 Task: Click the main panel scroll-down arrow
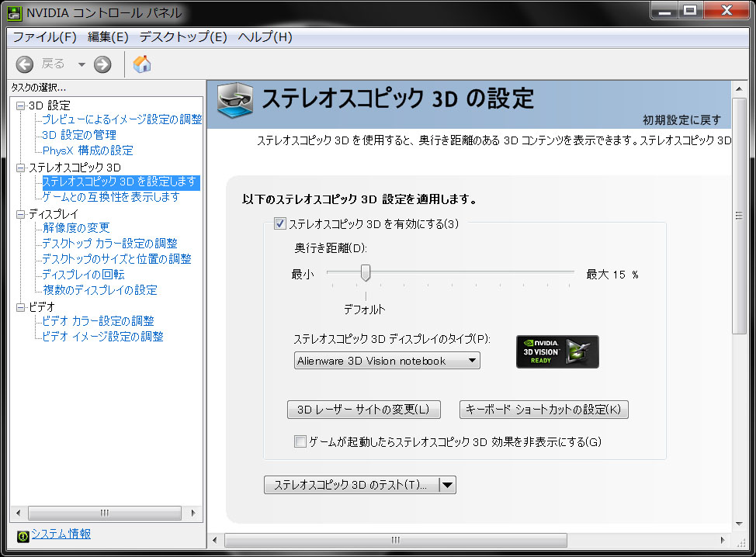pos(739,524)
